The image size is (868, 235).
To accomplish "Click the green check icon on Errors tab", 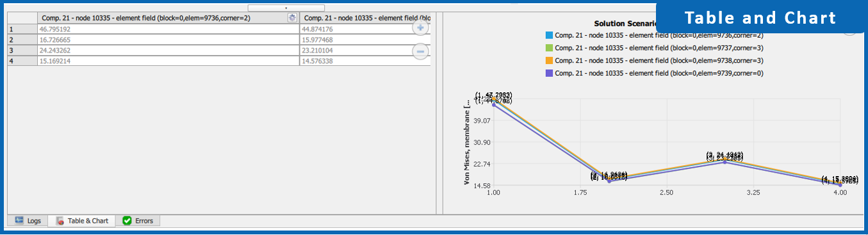I will (127, 221).
